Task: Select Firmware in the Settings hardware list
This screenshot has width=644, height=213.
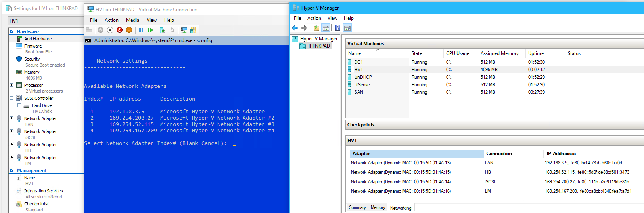Action: tap(33, 46)
